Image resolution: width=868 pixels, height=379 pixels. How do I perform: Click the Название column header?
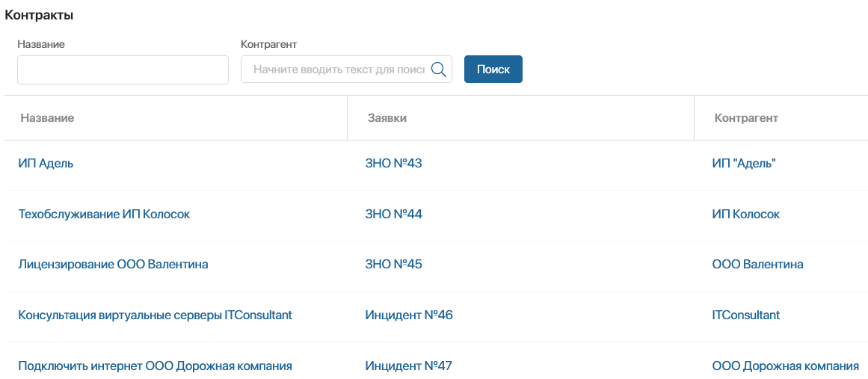coord(47,118)
